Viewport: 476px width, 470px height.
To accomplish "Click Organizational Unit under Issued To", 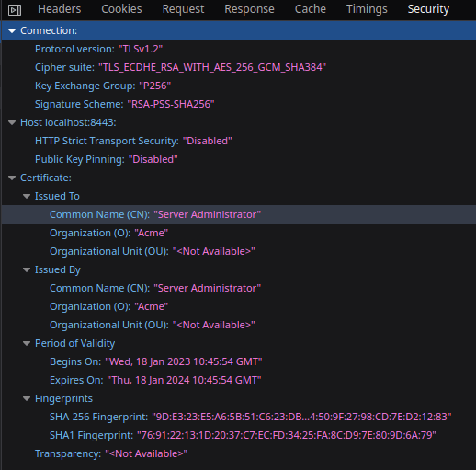I will coord(239,251).
